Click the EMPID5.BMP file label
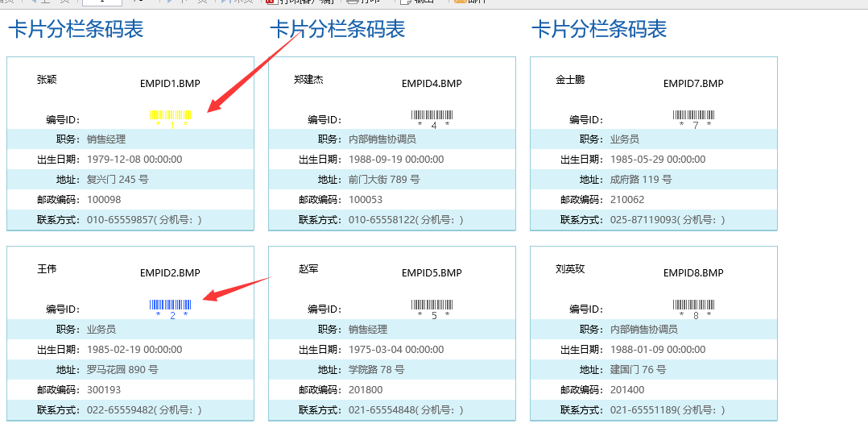 coord(432,273)
